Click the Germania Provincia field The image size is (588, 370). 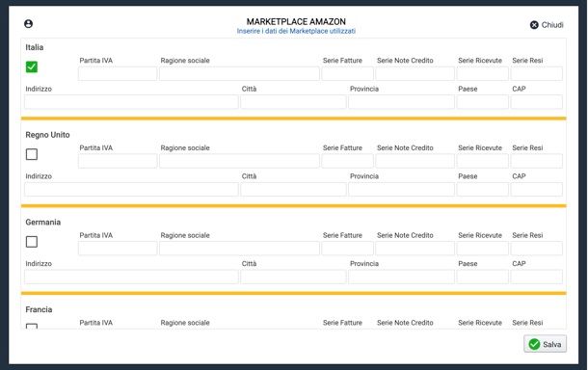coord(401,277)
